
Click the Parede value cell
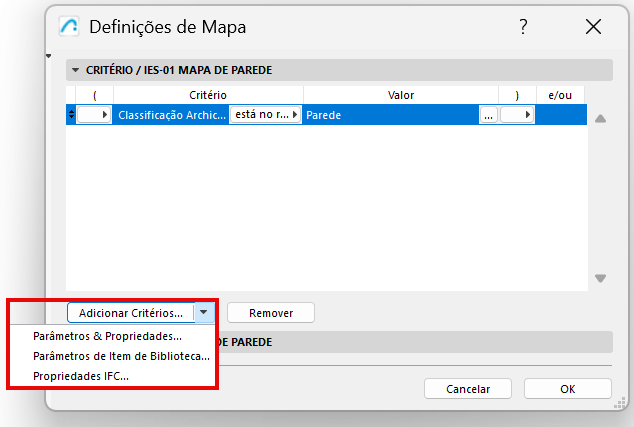pos(390,115)
